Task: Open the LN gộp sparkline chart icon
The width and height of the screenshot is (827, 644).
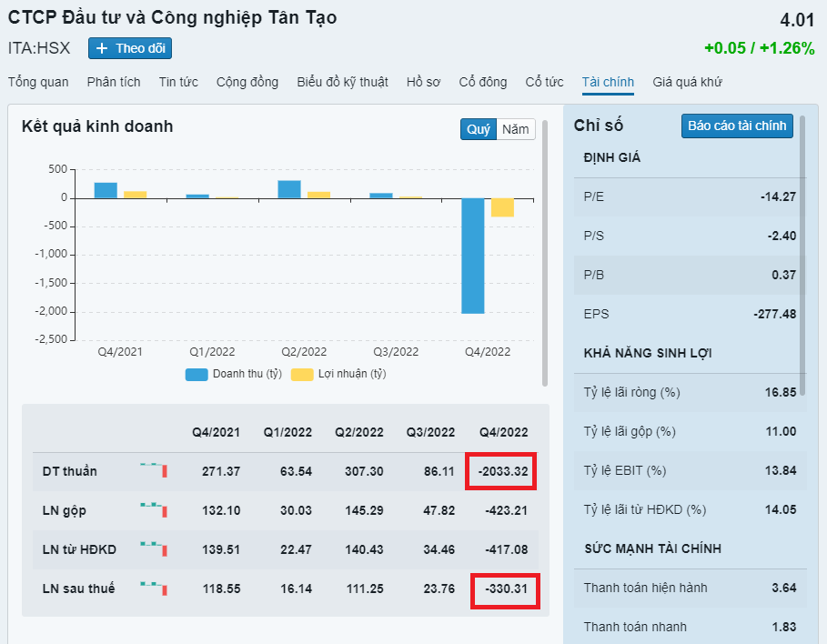Action: (154, 509)
